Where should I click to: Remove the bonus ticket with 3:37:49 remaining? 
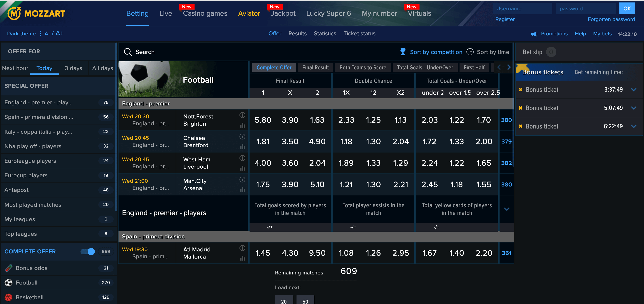521,90
